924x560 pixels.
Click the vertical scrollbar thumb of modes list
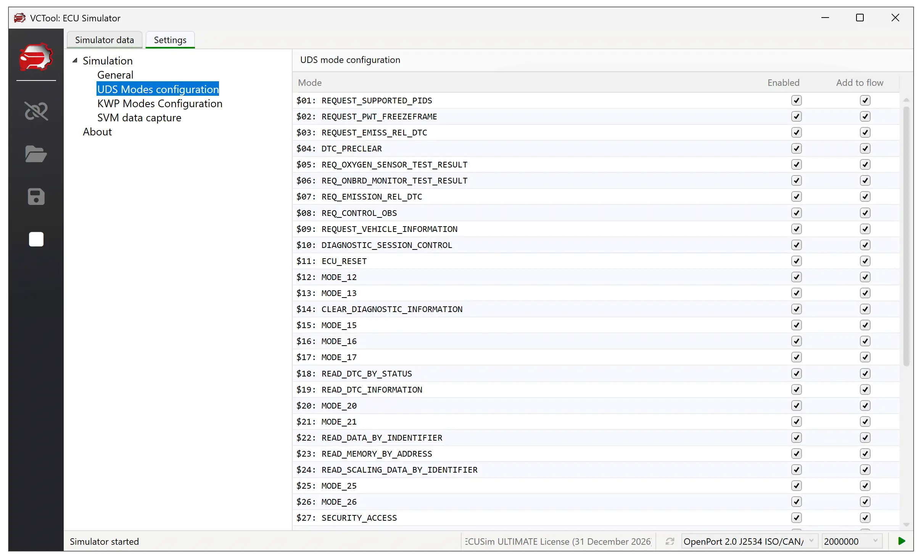pyautogui.click(x=906, y=237)
